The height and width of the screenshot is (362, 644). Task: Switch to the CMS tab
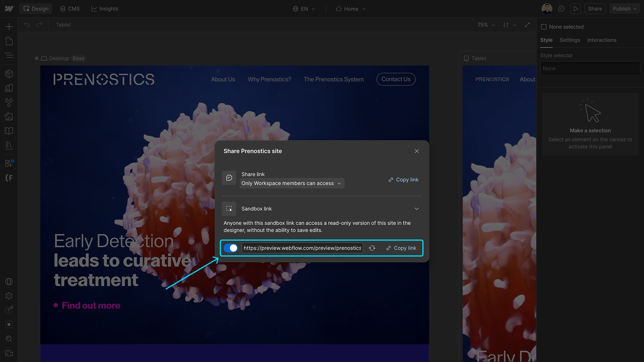70,8
